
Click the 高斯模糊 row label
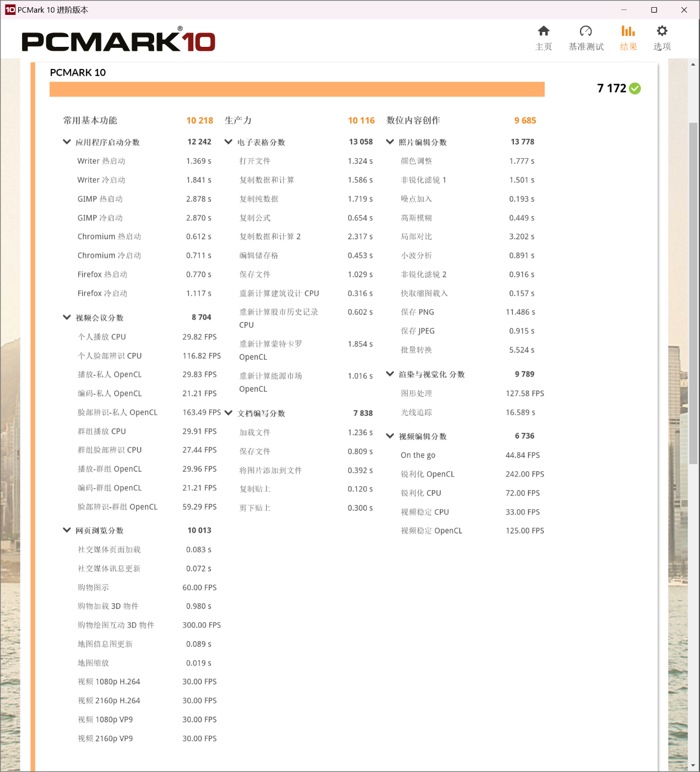(x=416, y=218)
